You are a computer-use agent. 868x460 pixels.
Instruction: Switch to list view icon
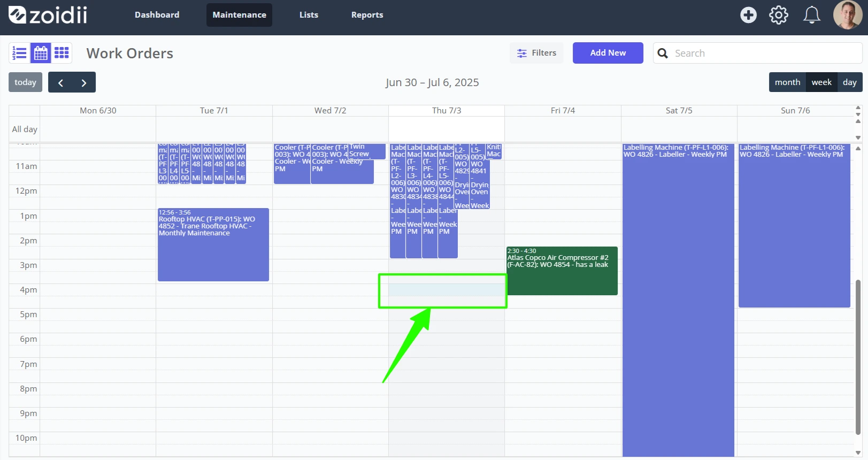click(19, 53)
